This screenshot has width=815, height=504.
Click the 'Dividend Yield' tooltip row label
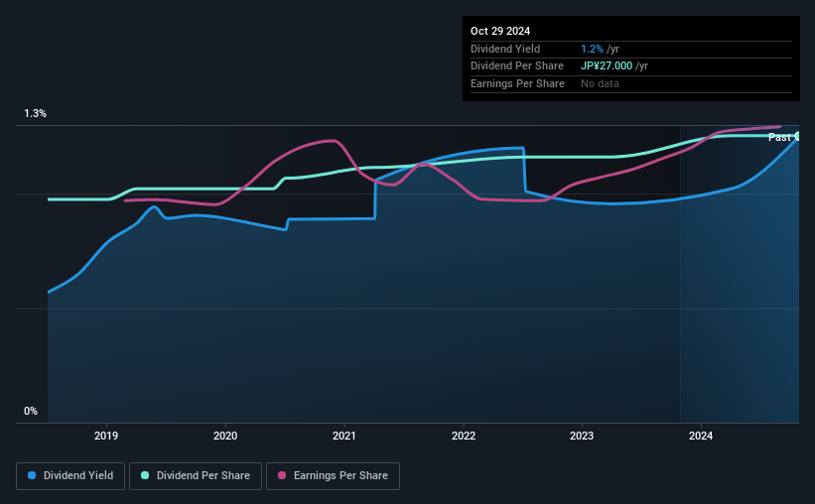[505, 49]
